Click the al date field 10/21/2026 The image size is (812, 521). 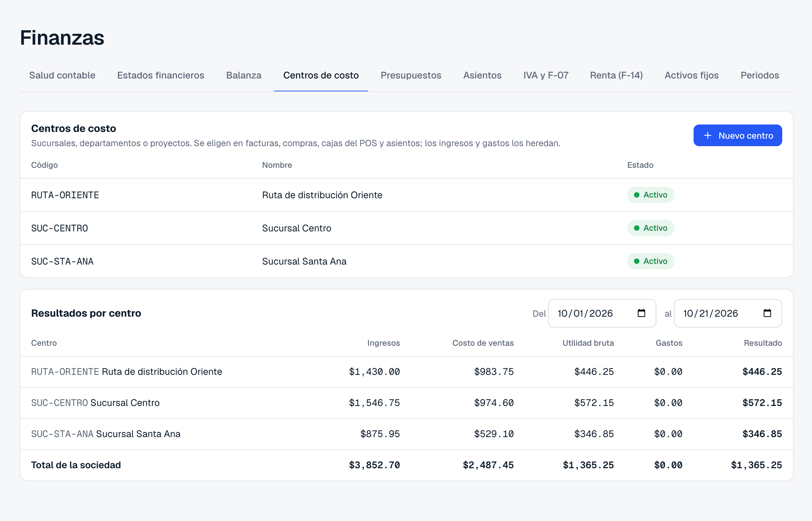pyautogui.click(x=728, y=313)
